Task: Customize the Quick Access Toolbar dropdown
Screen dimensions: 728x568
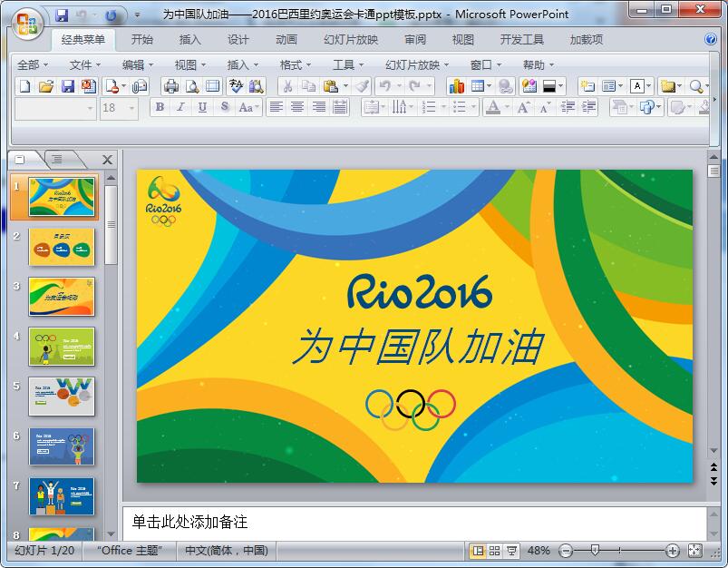Action: pos(138,15)
